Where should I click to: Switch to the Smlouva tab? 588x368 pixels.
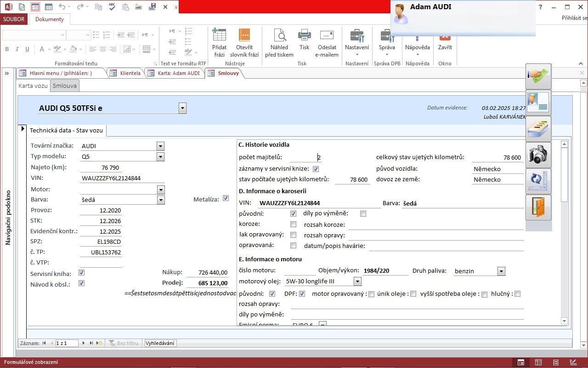point(64,86)
